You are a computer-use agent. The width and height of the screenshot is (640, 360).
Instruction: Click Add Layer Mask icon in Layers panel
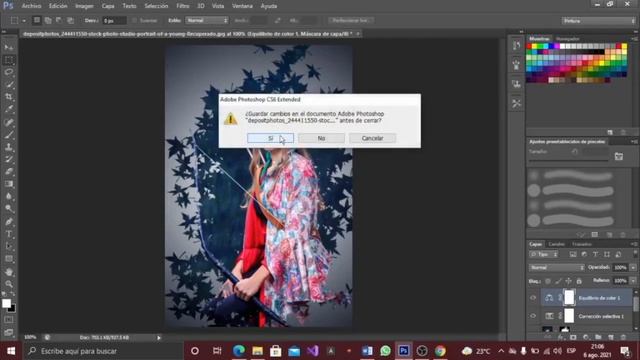click(573, 337)
